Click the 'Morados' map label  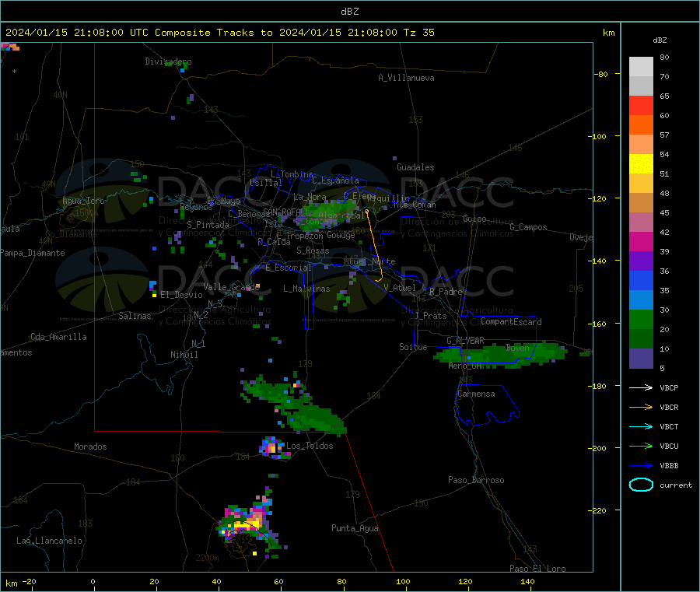click(x=90, y=447)
